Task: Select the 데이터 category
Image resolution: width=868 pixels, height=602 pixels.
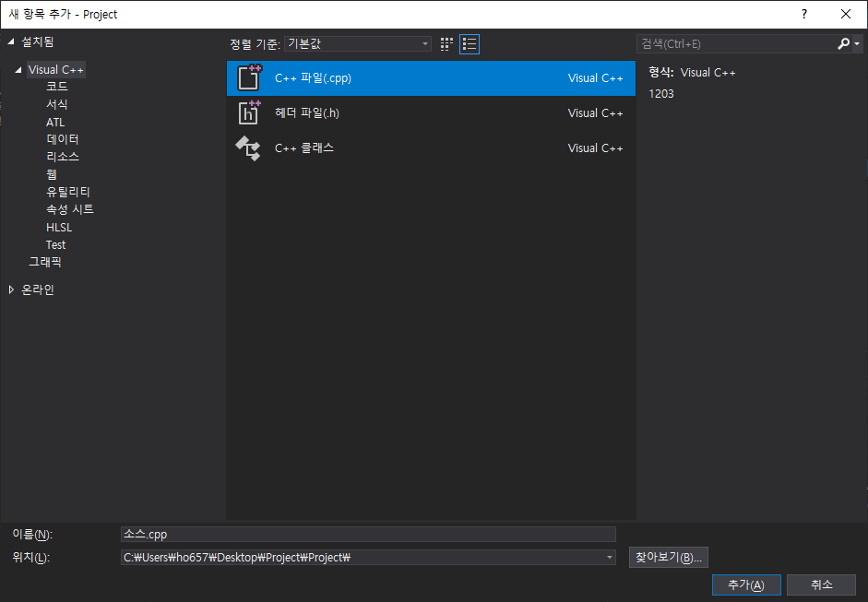Action: (63, 139)
